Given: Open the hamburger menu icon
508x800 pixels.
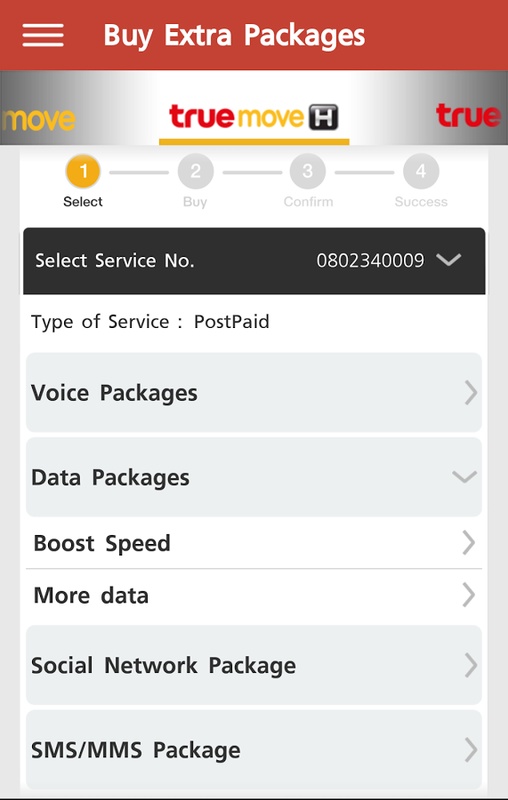Looking at the screenshot, I should 43,35.
